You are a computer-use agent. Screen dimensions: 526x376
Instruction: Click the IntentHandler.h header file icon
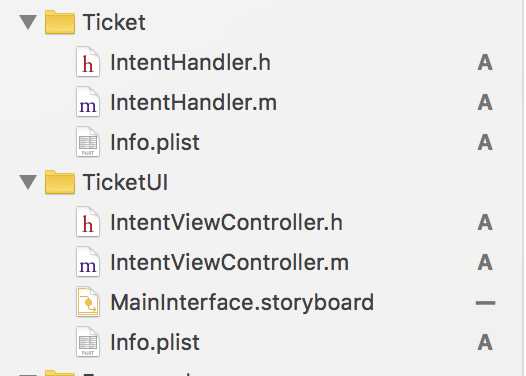coord(88,62)
